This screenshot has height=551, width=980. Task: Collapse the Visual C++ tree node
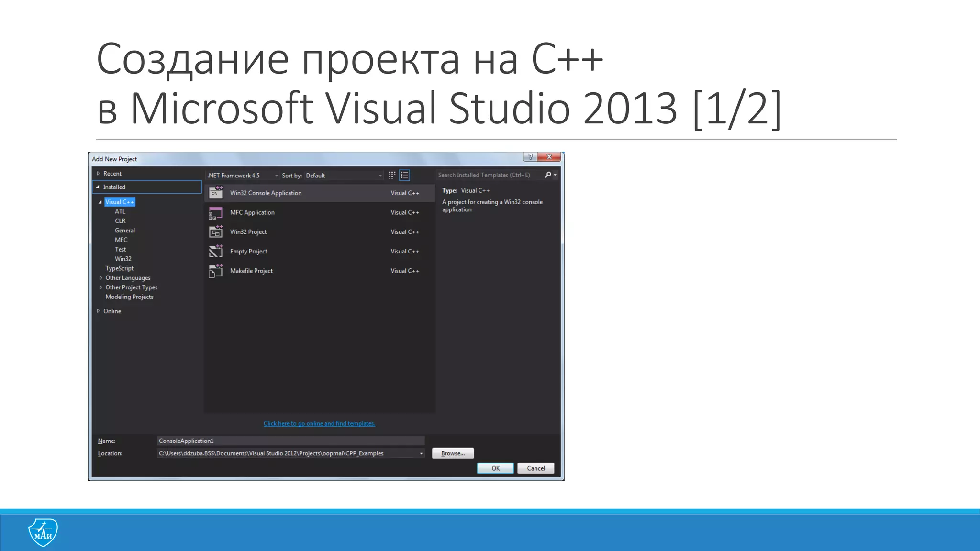pyautogui.click(x=100, y=202)
